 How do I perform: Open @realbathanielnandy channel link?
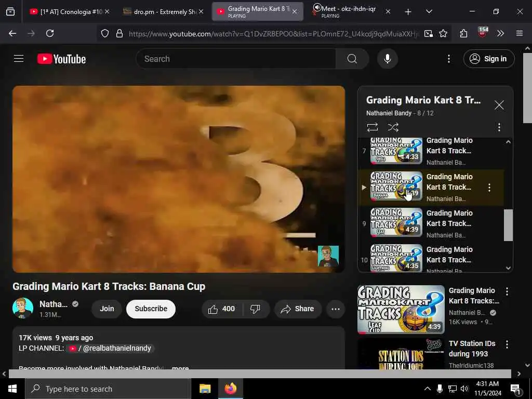(x=111, y=349)
